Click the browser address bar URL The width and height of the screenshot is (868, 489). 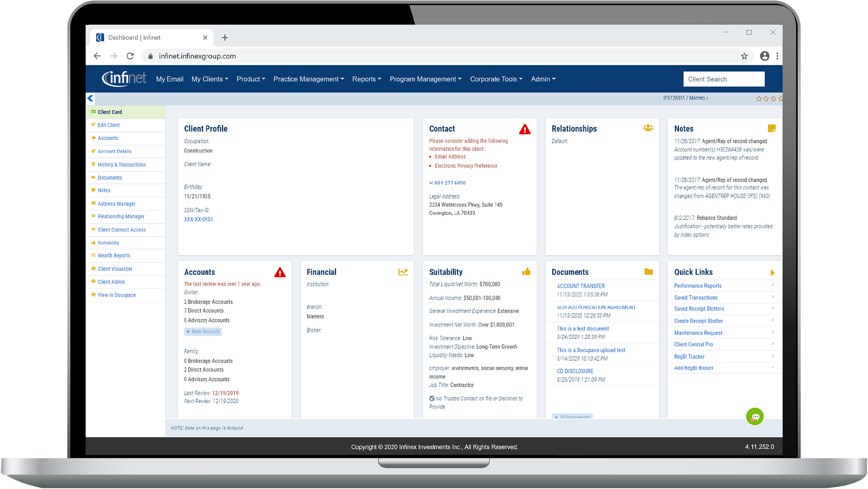[x=197, y=56]
